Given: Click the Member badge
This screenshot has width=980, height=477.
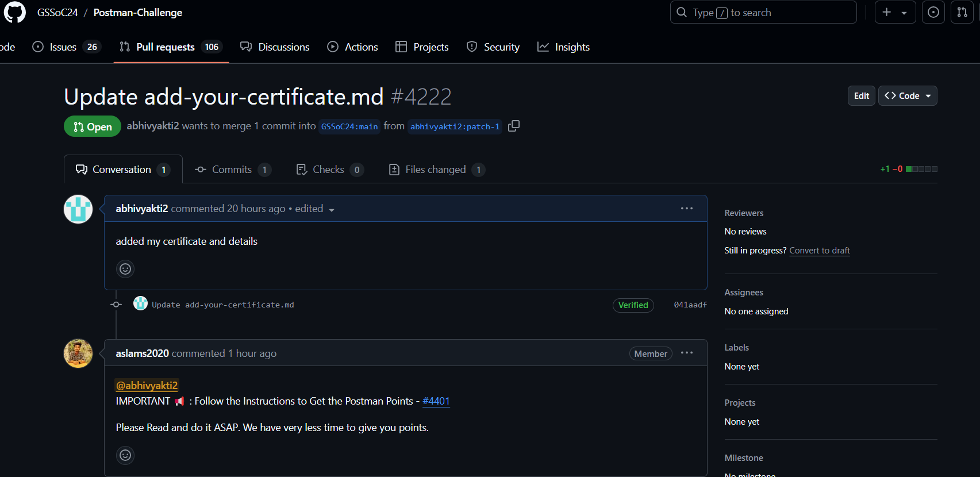Looking at the screenshot, I should click(x=651, y=353).
